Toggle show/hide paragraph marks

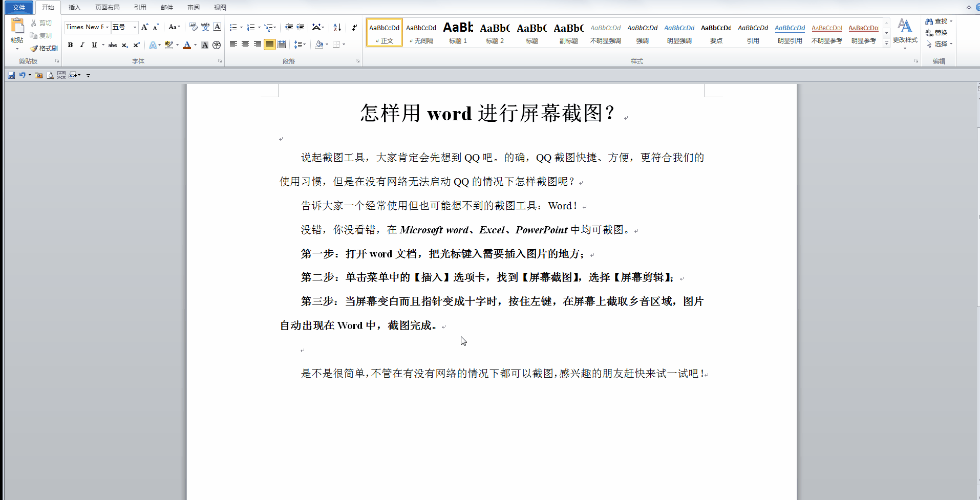354,28
